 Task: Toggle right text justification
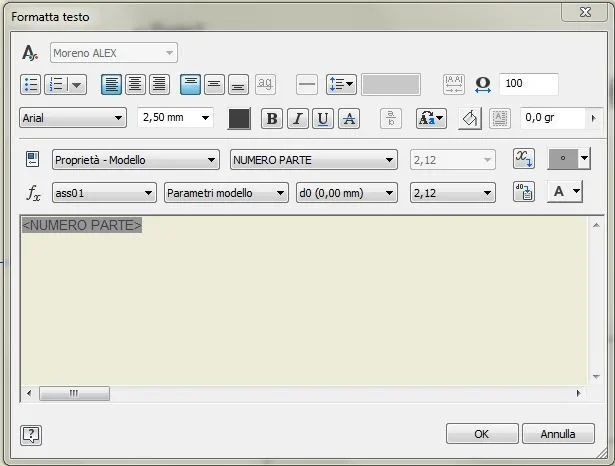pyautogui.click(x=159, y=84)
